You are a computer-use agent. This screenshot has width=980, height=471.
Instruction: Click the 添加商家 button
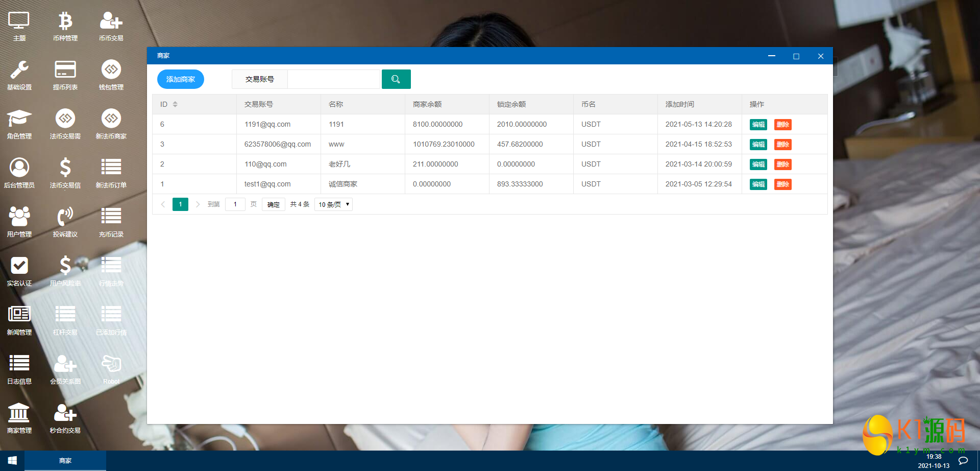[181, 79]
